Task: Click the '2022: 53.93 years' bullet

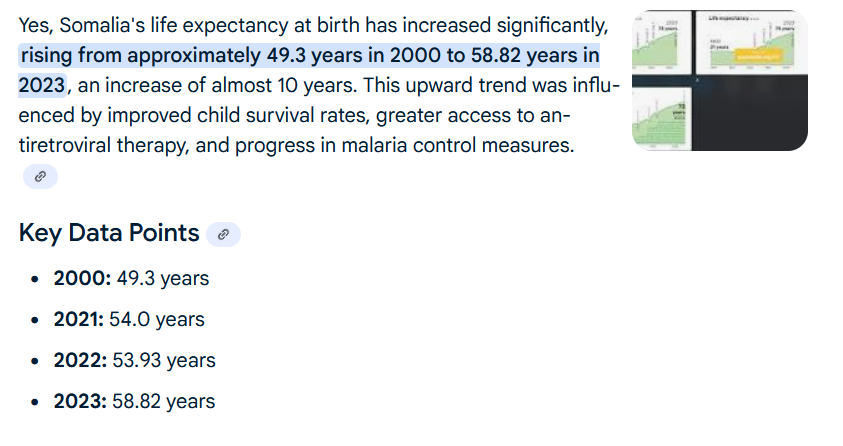Action: point(134,360)
